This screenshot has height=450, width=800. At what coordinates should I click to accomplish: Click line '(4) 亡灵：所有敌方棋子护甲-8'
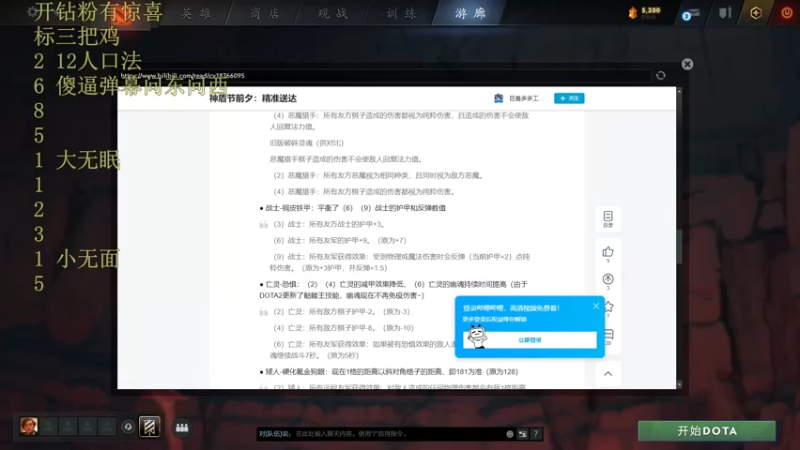[x=343, y=328]
